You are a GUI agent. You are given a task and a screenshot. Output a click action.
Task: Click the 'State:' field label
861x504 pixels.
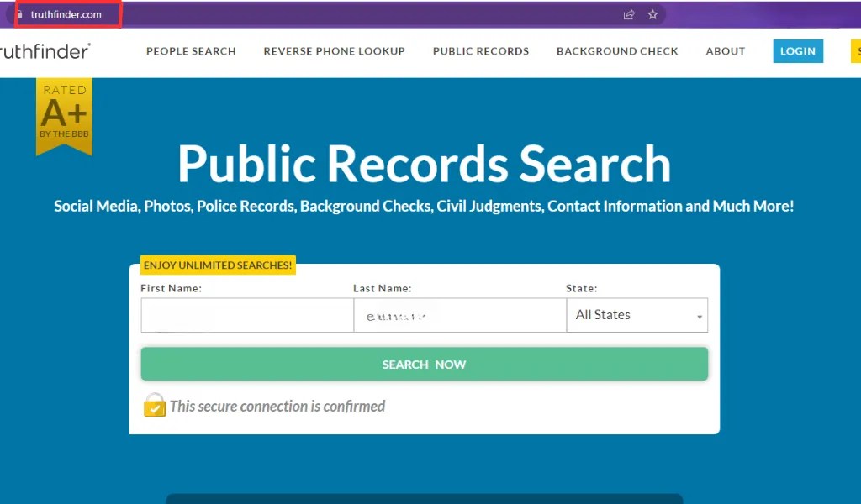tap(582, 288)
